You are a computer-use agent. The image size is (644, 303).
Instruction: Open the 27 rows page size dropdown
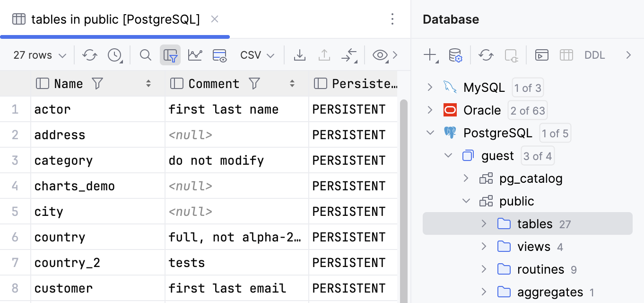(x=38, y=55)
